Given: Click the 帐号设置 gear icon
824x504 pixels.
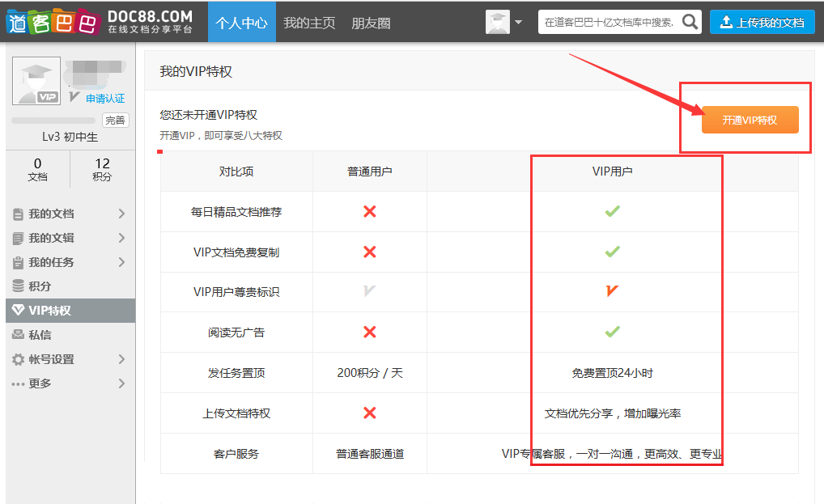Looking at the screenshot, I should coord(18,359).
